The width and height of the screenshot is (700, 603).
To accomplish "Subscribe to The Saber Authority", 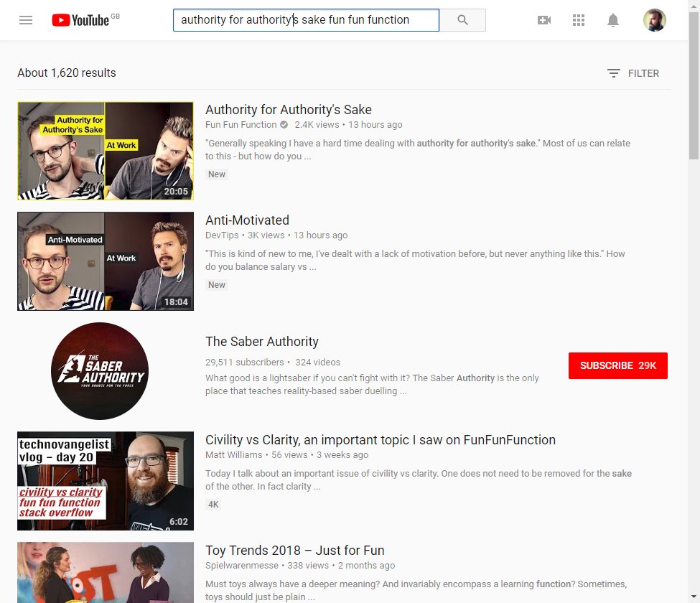I will pos(618,365).
